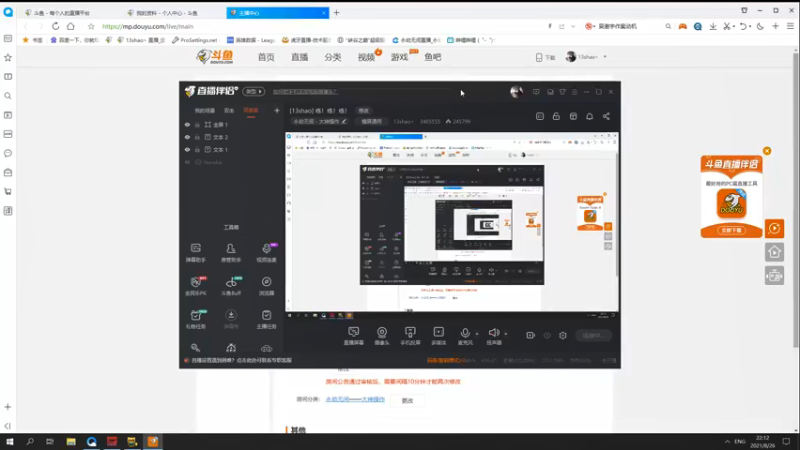The height and width of the screenshot is (450, 800).
Task: Toggle visibility of the 全屏 1 source
Action: (187, 124)
